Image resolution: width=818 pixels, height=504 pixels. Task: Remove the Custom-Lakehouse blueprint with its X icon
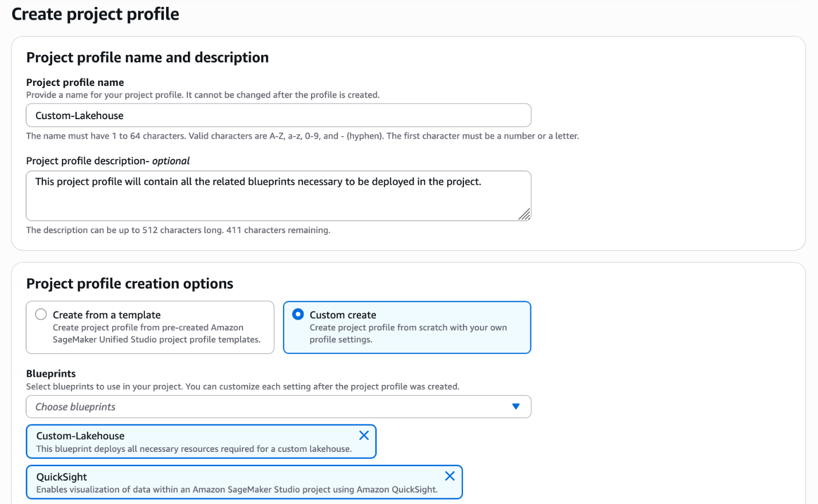coord(364,435)
